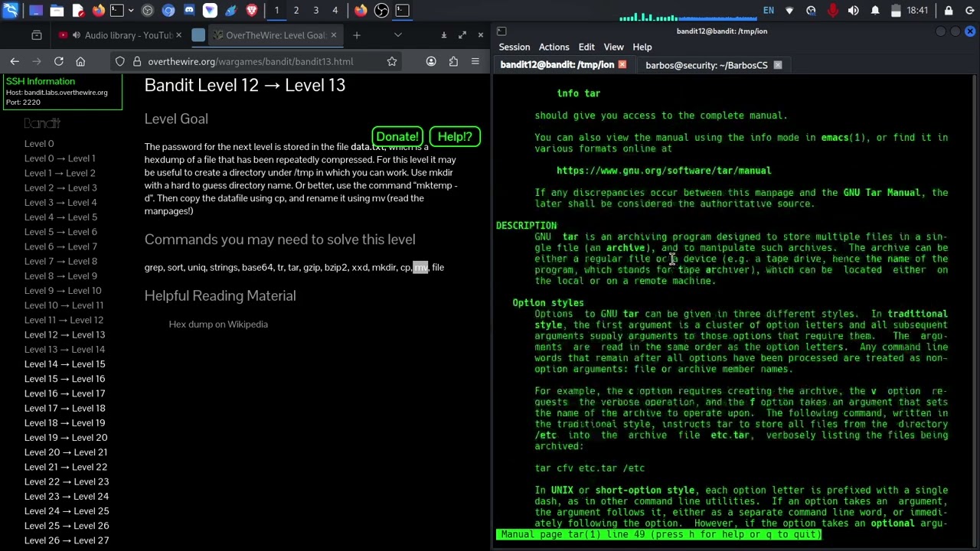Open Level 0 in sidebar
980x551 pixels.
tap(39, 143)
